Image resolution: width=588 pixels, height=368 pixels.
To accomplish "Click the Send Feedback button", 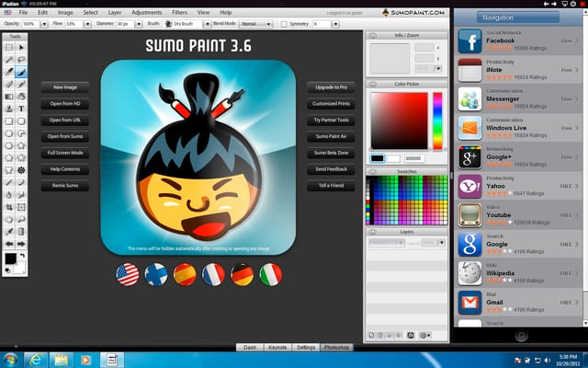I will tap(331, 169).
